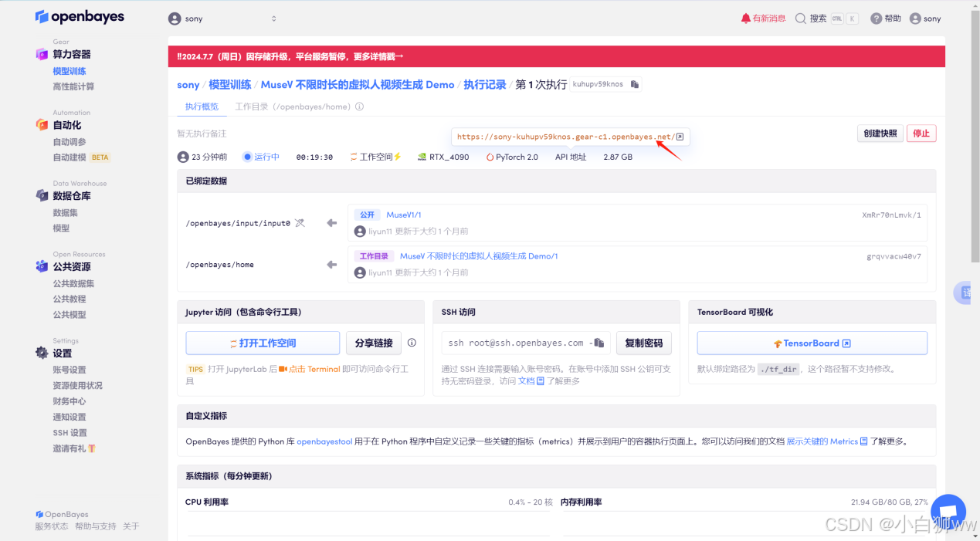This screenshot has height=541, width=980.
Task: Copy the execution ID kuhupv59knos
Action: [635, 84]
